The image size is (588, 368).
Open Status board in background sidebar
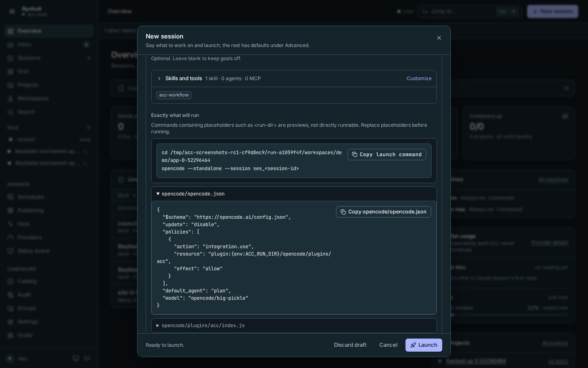pyautogui.click(x=49, y=251)
